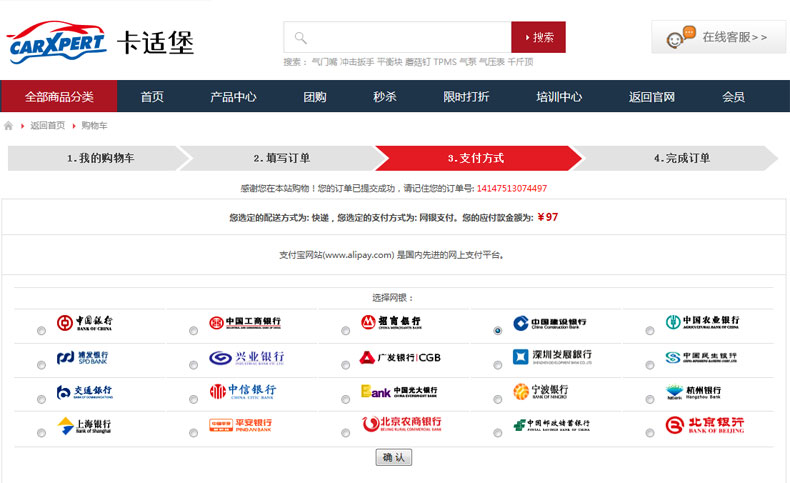This screenshot has width=790, height=483.
Task: Click the 广发银行 CGB logo
Action: click(400, 358)
